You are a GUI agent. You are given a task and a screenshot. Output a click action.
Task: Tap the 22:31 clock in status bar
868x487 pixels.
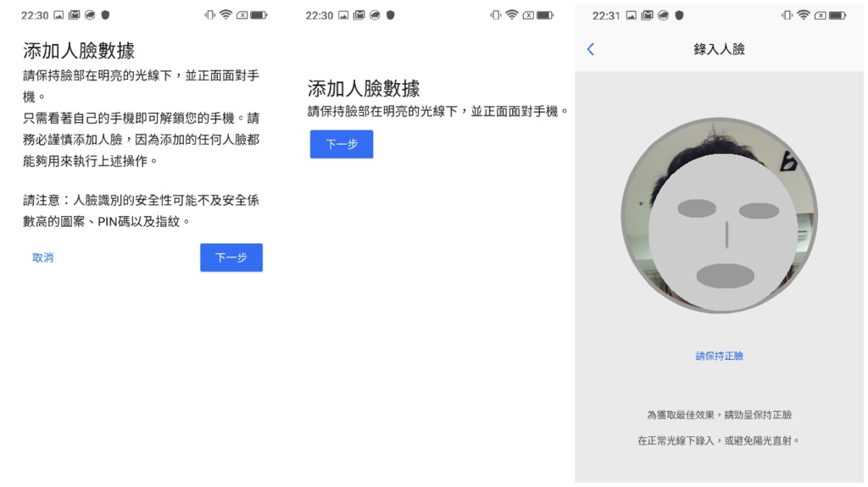pos(605,15)
